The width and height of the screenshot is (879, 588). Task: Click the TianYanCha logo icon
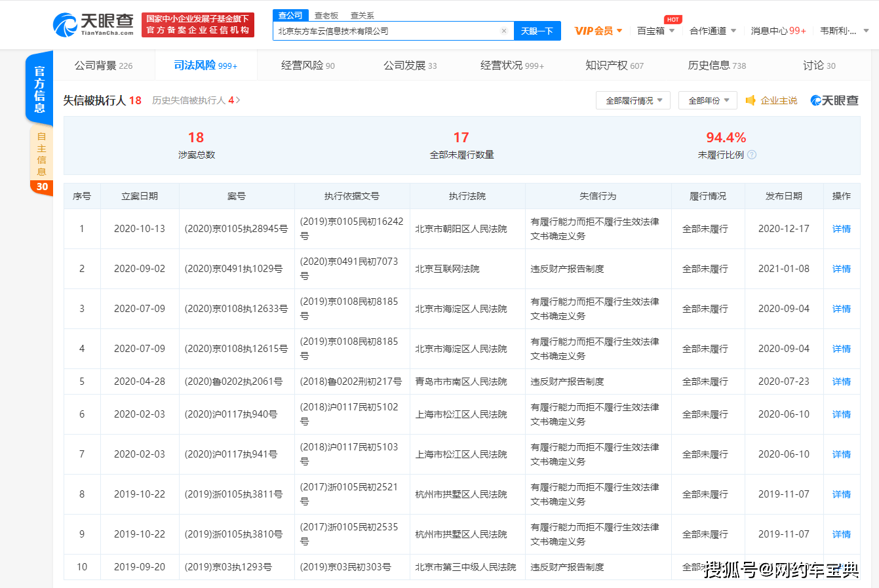[66, 25]
